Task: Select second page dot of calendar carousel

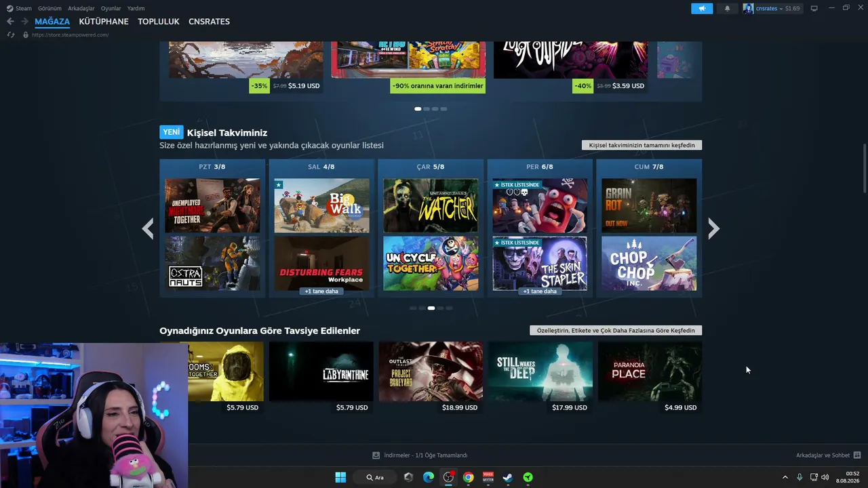Action: [422, 308]
